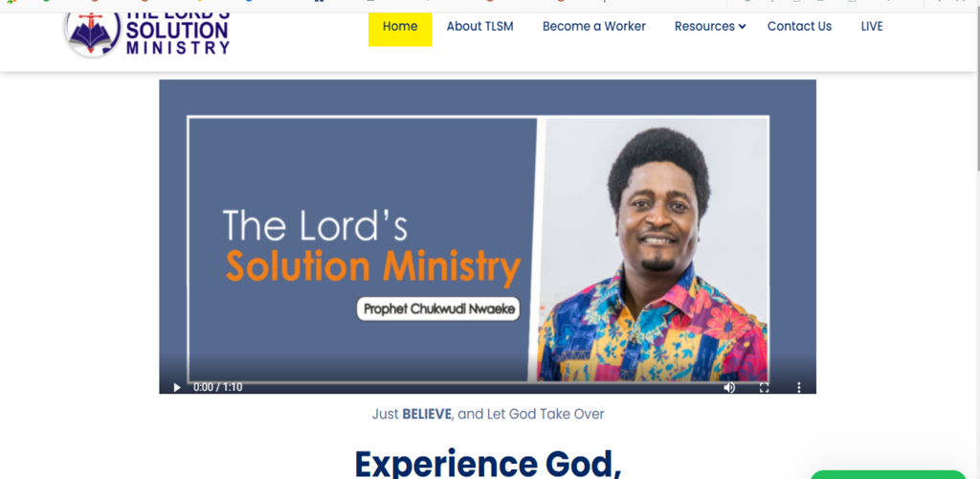Select Become a Worker link
Screen dimensions: 980x479
pyautogui.click(x=593, y=26)
